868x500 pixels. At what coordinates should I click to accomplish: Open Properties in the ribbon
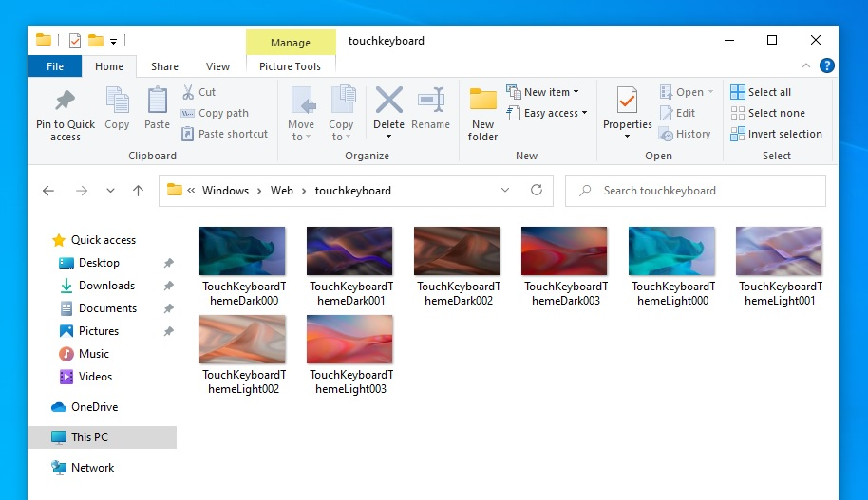627,102
